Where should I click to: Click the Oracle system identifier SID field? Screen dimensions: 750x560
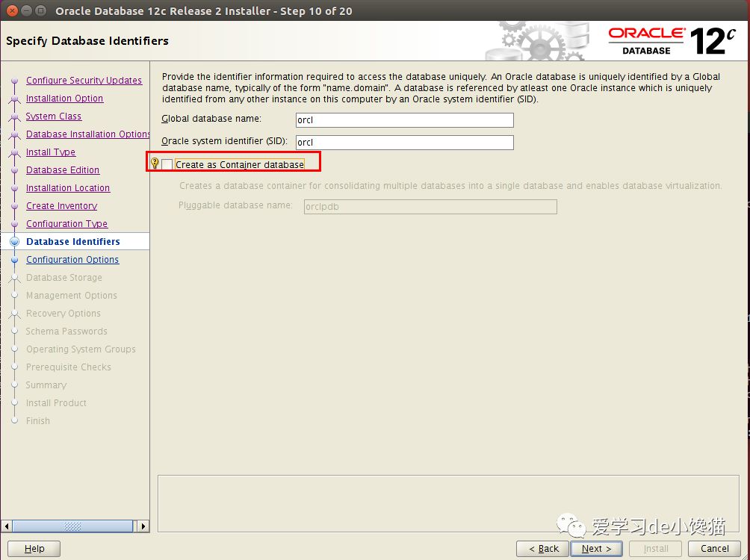pyautogui.click(x=405, y=143)
